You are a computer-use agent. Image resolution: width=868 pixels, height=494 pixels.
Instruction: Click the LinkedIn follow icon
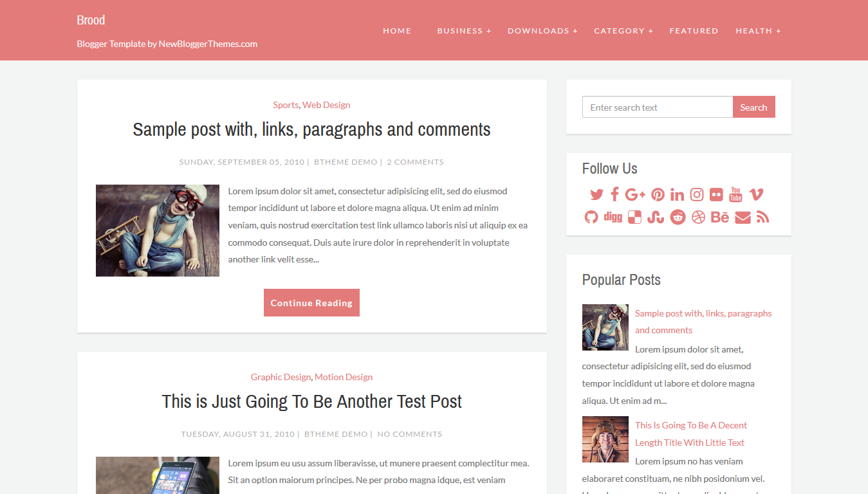(x=677, y=194)
